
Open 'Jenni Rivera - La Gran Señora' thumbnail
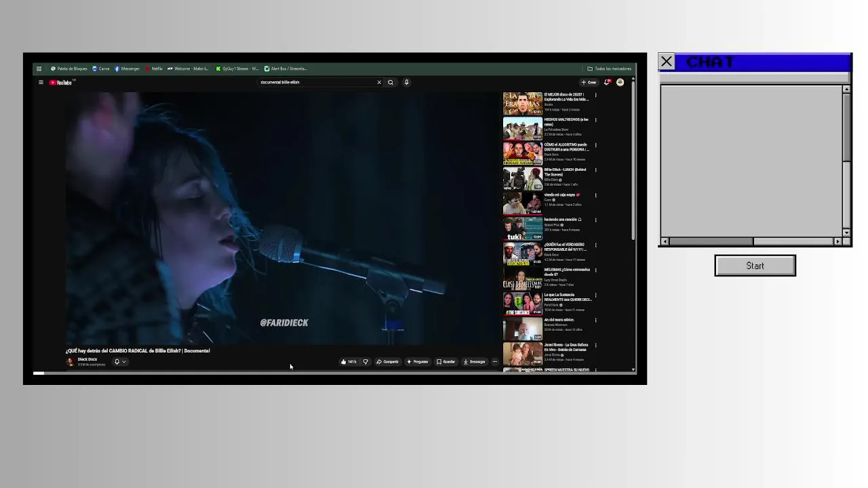coord(522,354)
